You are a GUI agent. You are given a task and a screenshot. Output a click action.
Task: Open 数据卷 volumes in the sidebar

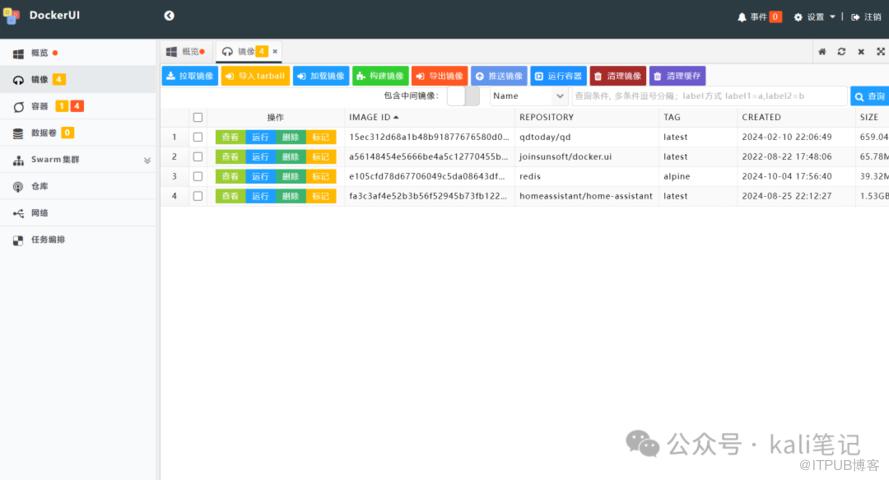[x=78, y=133]
